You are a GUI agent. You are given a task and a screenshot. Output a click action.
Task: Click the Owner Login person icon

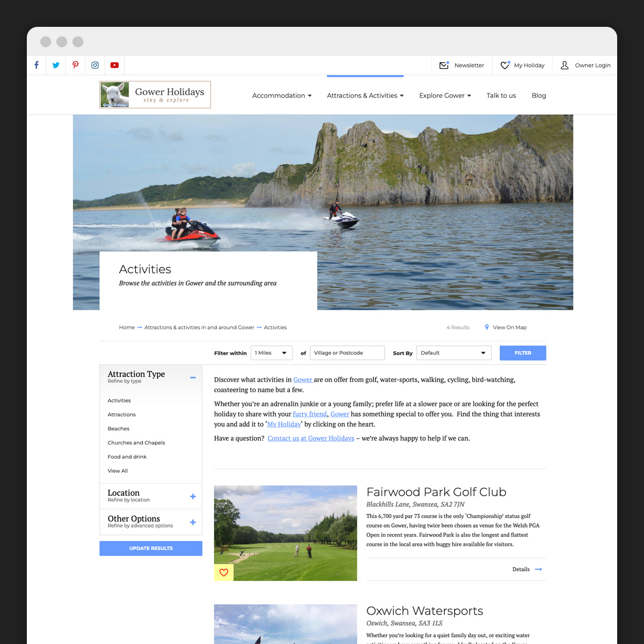pos(565,65)
